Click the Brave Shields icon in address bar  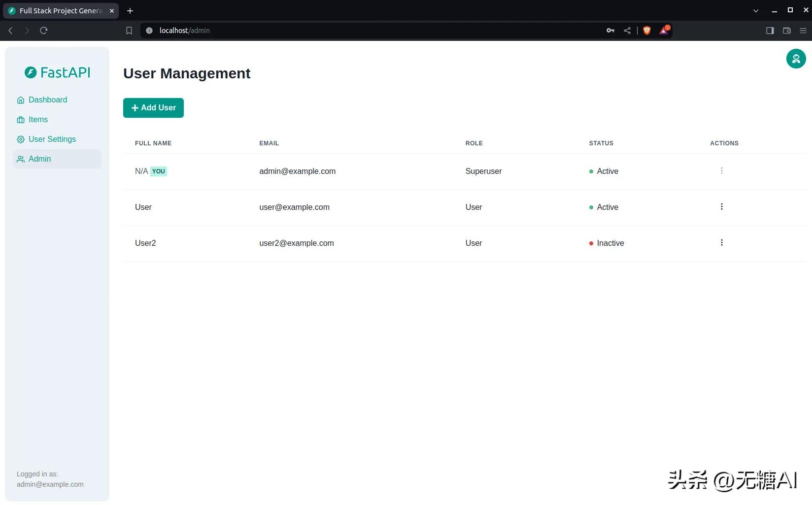coord(646,30)
